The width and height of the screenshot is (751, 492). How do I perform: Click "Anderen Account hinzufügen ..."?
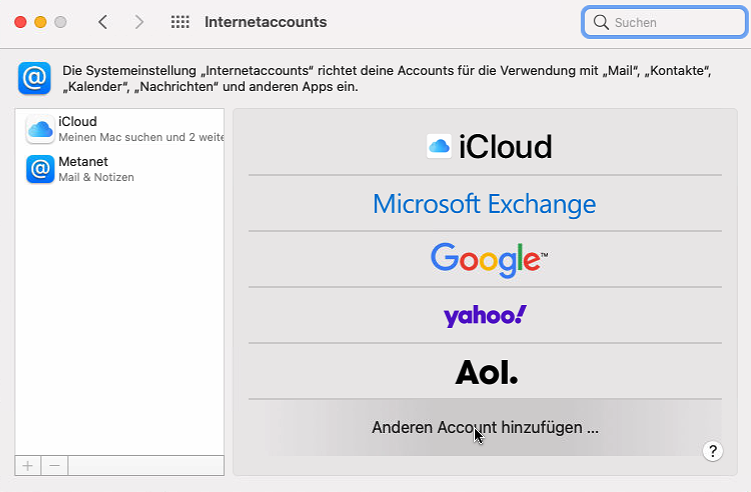[485, 427]
